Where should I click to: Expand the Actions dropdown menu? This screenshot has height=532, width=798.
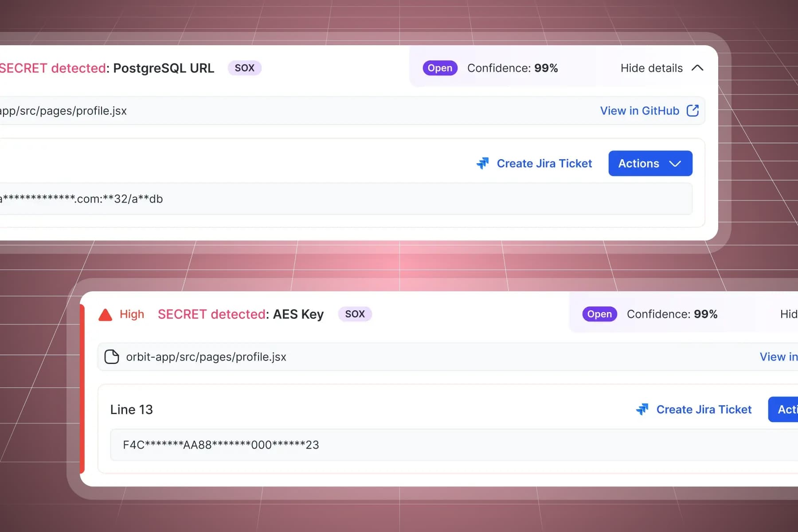(650, 163)
